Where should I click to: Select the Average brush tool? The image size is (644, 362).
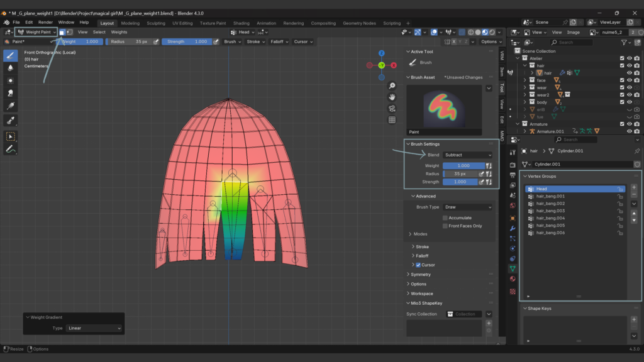pos(11,80)
